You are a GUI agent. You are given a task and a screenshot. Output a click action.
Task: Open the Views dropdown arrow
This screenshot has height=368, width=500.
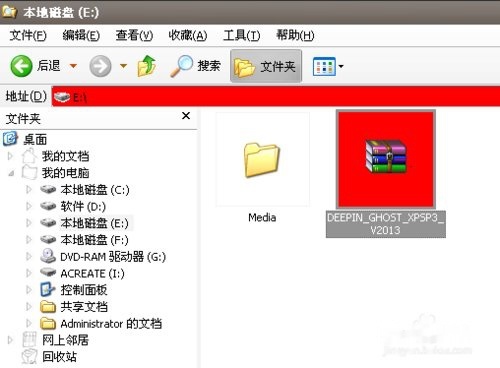tap(341, 66)
